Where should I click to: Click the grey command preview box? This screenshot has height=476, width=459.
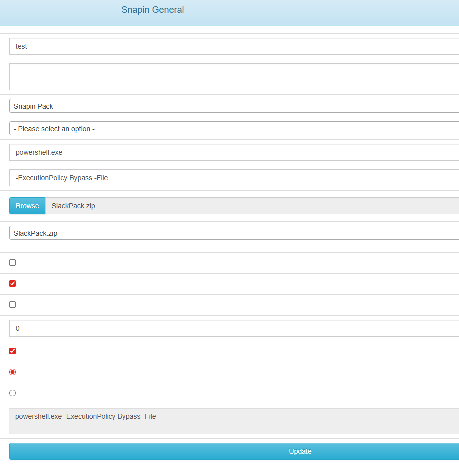tap(234, 421)
